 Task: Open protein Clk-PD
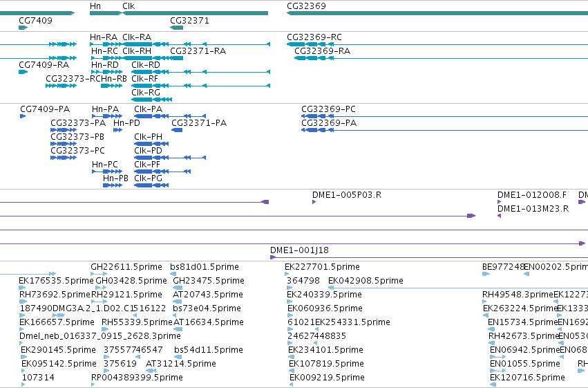[x=149, y=151]
